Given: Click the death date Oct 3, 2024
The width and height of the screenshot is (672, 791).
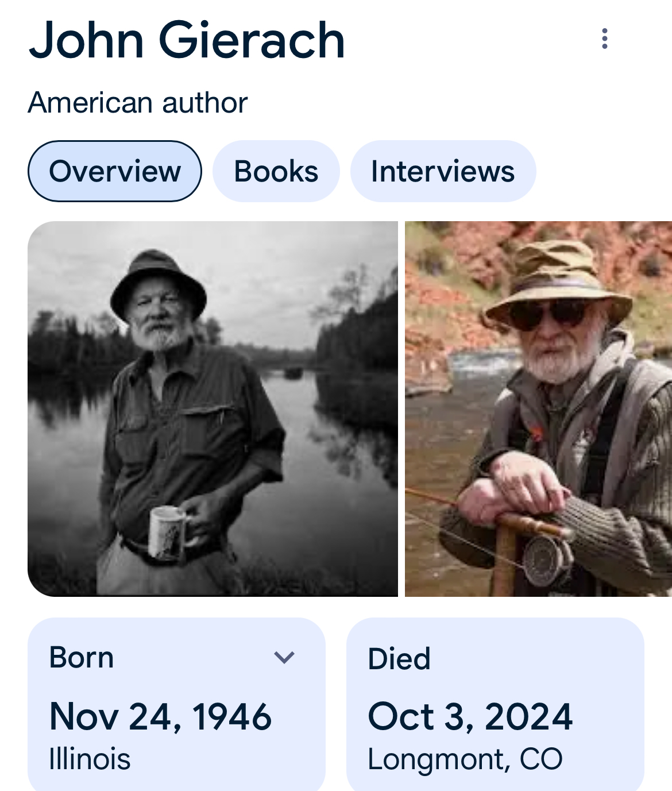Looking at the screenshot, I should tap(471, 717).
